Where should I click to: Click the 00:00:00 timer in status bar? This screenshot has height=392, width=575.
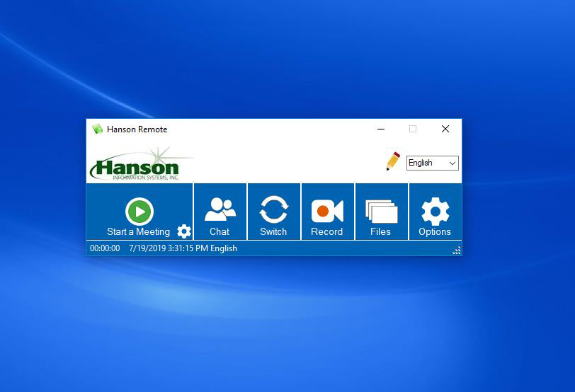(105, 248)
